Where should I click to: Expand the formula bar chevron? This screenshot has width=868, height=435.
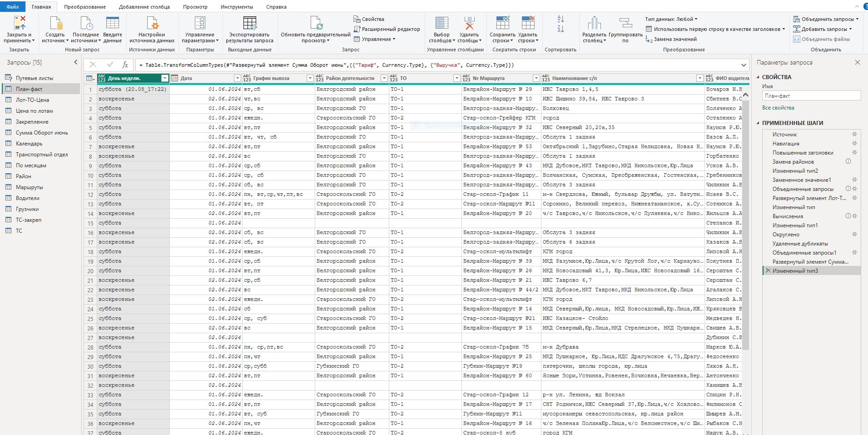pyautogui.click(x=744, y=65)
